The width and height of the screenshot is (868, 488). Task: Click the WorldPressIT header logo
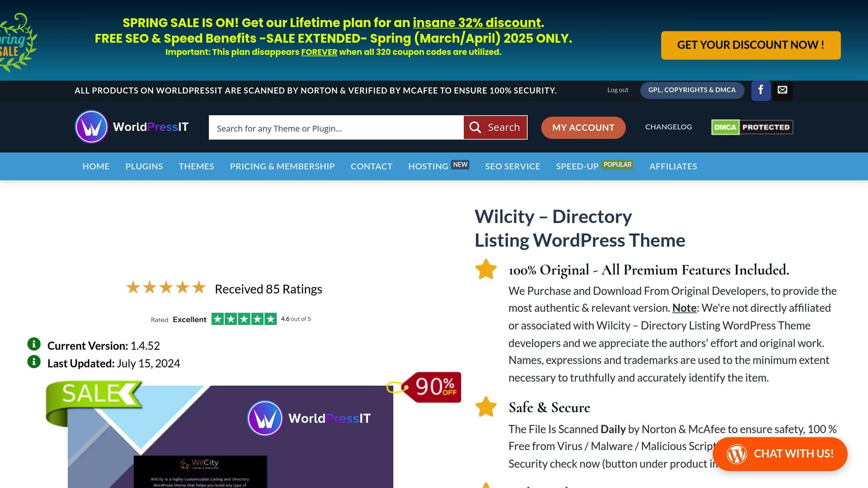[x=132, y=127]
